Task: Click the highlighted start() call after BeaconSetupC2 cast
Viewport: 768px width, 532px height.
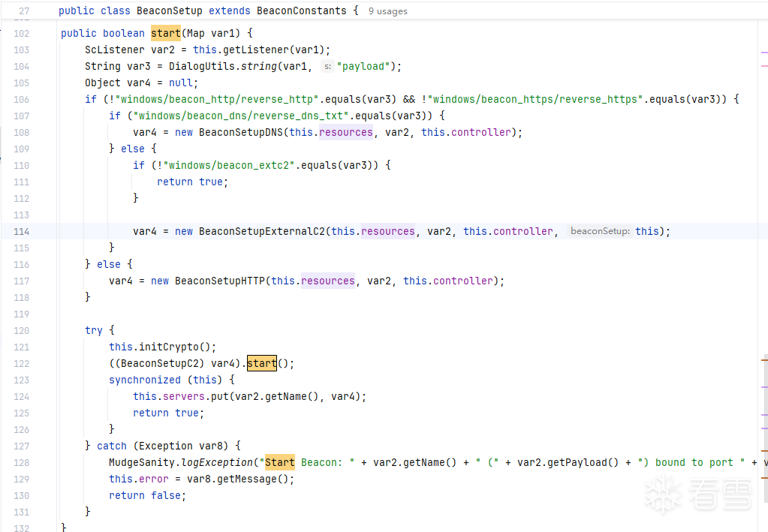Action: click(x=262, y=363)
